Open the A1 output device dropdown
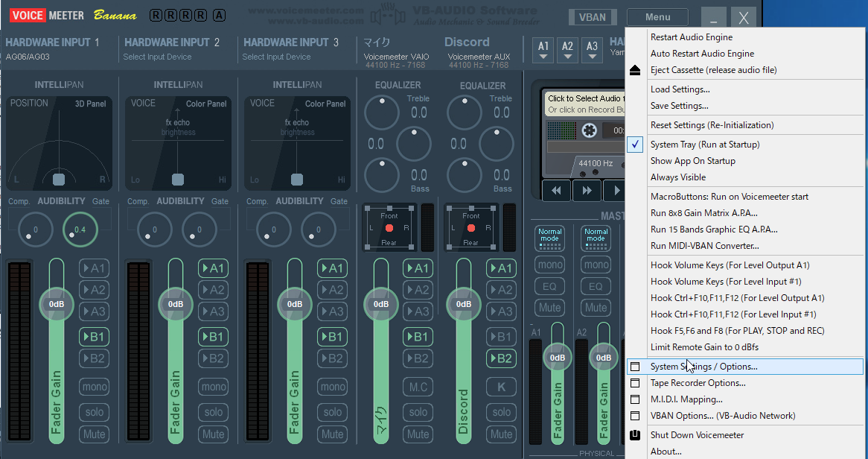The height and width of the screenshot is (459, 868). click(543, 49)
